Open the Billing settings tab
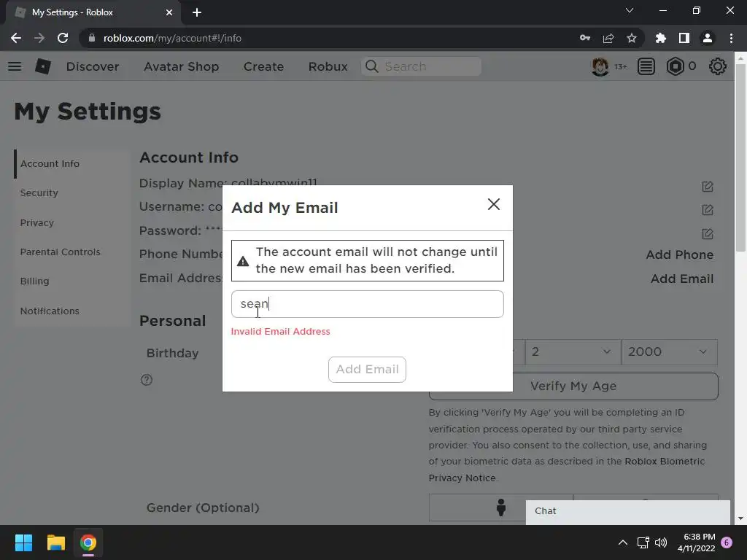The height and width of the screenshot is (560, 747). click(x=34, y=281)
